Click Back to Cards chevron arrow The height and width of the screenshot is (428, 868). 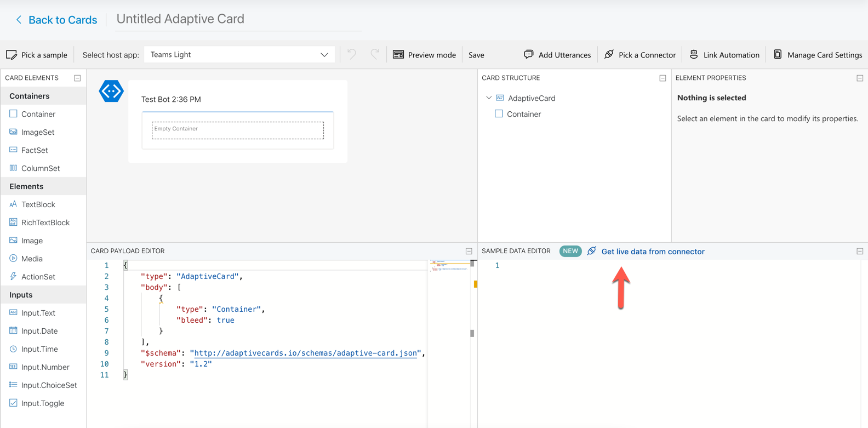tap(19, 20)
